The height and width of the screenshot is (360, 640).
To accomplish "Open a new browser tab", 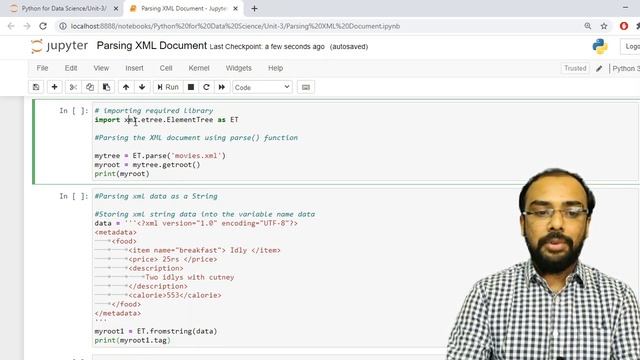I will [254, 9].
